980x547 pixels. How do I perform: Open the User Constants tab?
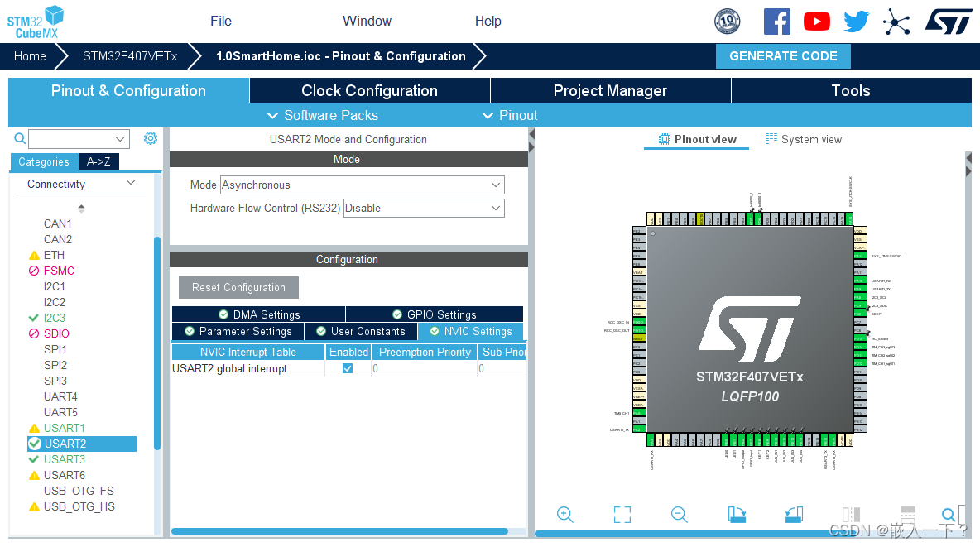[361, 331]
